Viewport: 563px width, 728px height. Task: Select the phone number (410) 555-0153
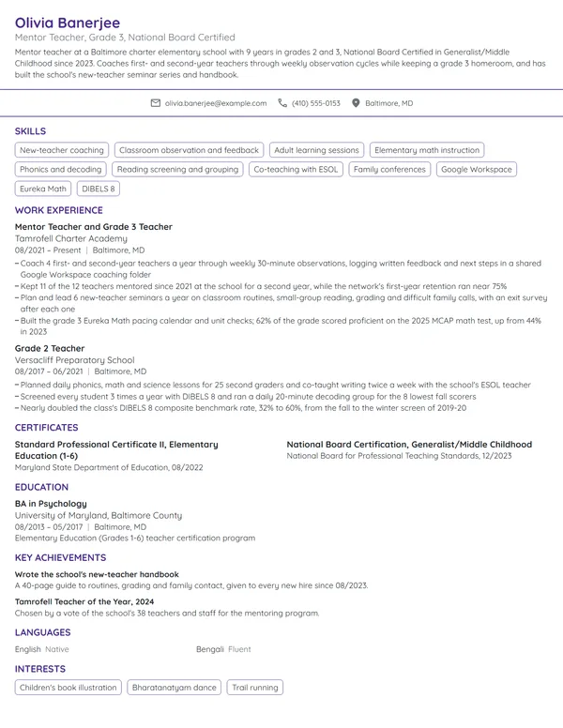(316, 103)
